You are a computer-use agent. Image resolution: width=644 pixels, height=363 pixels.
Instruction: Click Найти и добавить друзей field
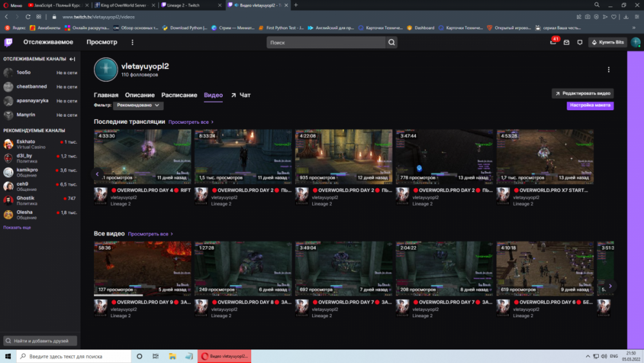pyautogui.click(x=40, y=341)
